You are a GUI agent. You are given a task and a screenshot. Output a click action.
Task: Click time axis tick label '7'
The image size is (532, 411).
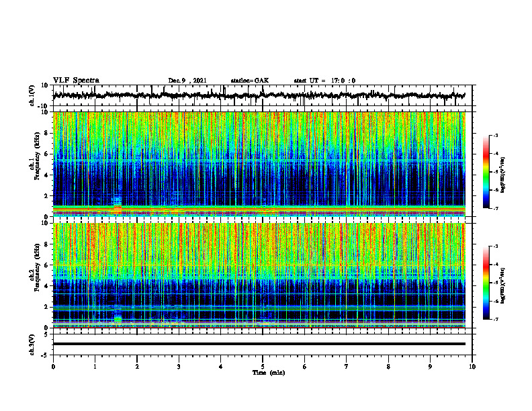[347, 367]
